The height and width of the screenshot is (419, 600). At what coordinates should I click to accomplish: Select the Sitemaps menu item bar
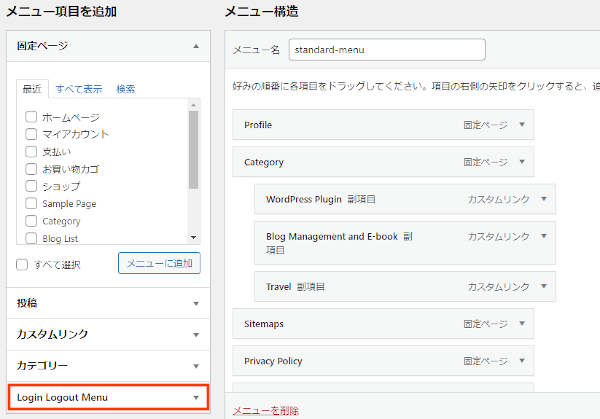pos(383,324)
